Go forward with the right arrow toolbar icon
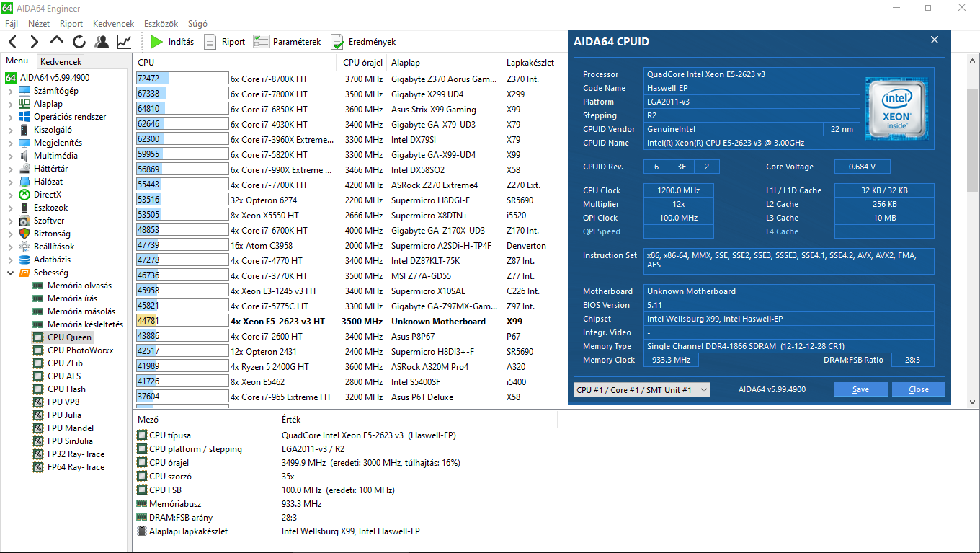 tap(34, 42)
